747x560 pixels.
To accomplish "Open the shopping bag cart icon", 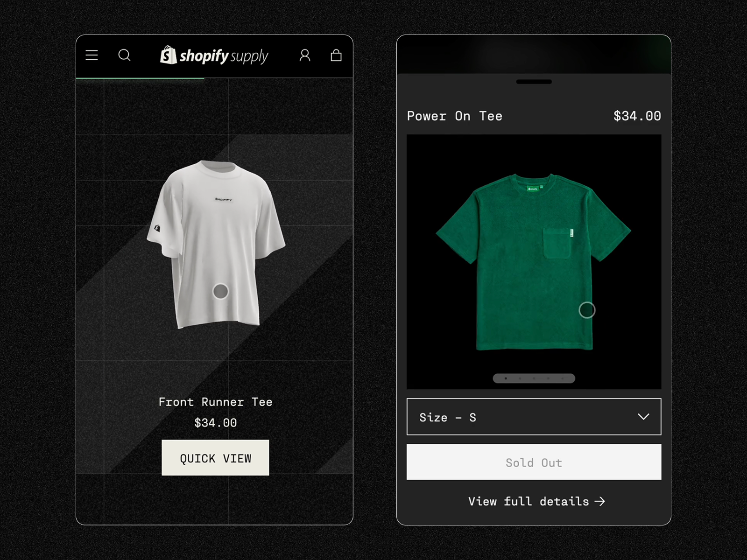I will click(336, 56).
